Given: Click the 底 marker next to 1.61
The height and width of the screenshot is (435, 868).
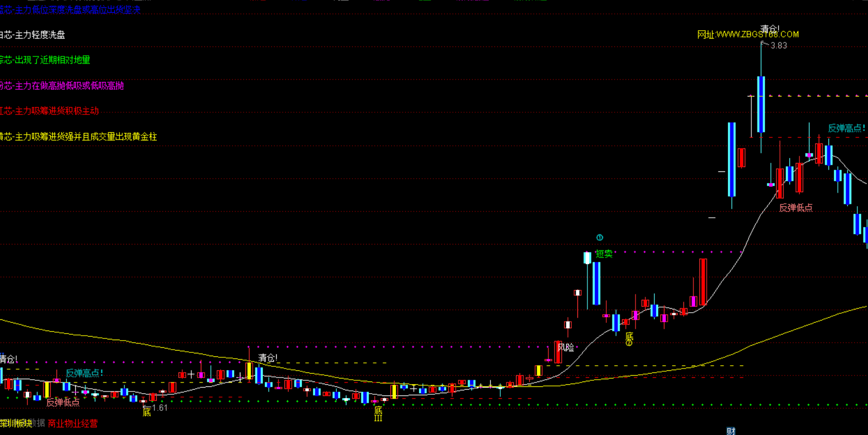Looking at the screenshot, I should pyautogui.click(x=146, y=412).
